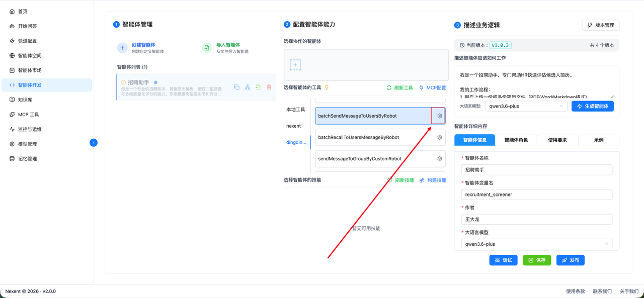Click the 生成智能体 button
This screenshot has height=298, width=644.
coord(592,106)
